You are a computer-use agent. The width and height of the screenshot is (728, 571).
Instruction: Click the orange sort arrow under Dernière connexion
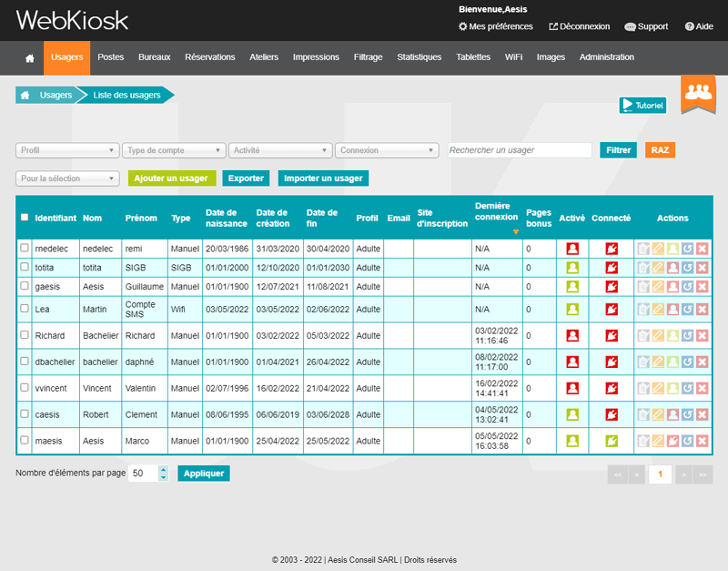(x=516, y=232)
